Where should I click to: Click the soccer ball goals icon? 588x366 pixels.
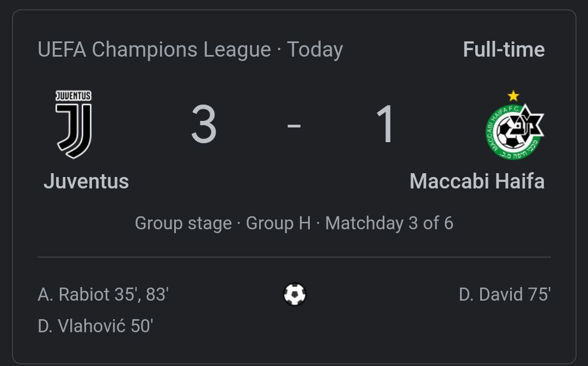click(295, 295)
